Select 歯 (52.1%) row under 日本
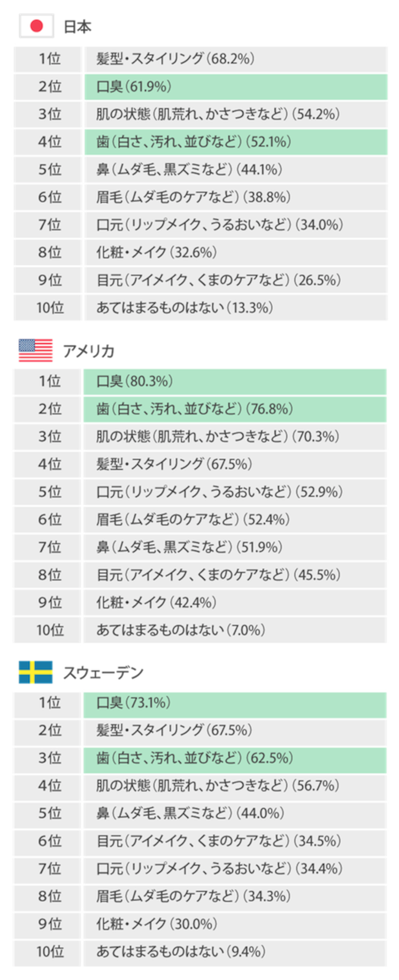This screenshot has width=399, height=980. click(x=235, y=142)
